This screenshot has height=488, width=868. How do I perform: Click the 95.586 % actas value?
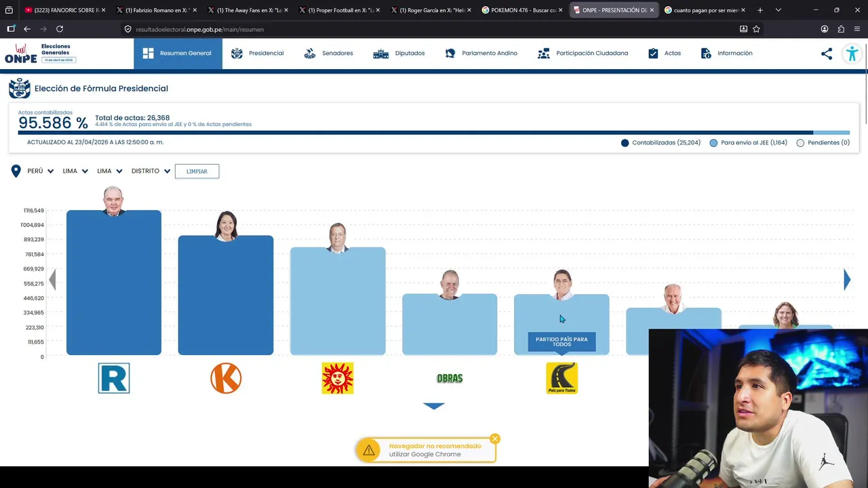click(53, 123)
